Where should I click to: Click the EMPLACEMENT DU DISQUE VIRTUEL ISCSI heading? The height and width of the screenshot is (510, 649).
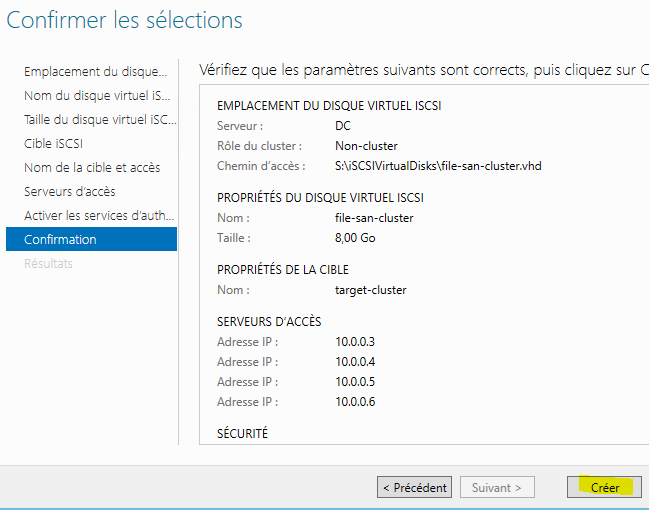click(329, 106)
